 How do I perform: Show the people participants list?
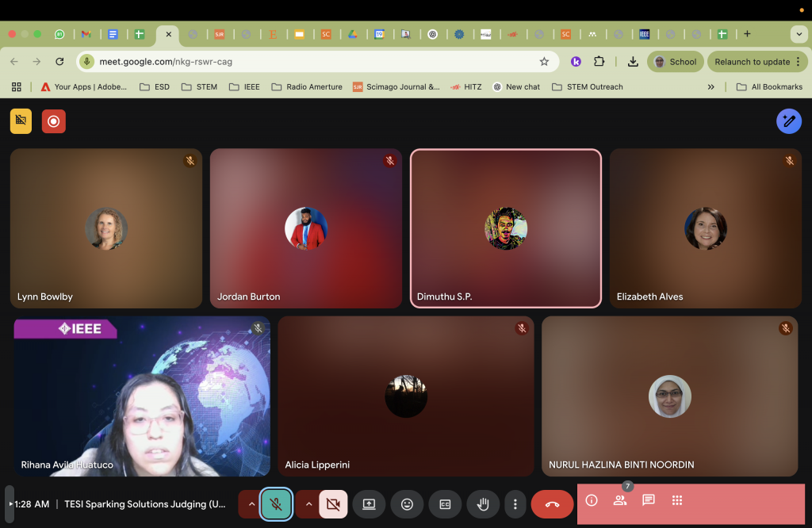[x=620, y=500]
